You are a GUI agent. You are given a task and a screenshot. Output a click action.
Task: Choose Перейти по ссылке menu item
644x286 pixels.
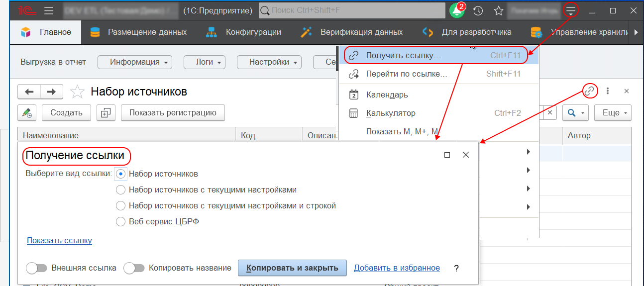click(x=407, y=74)
